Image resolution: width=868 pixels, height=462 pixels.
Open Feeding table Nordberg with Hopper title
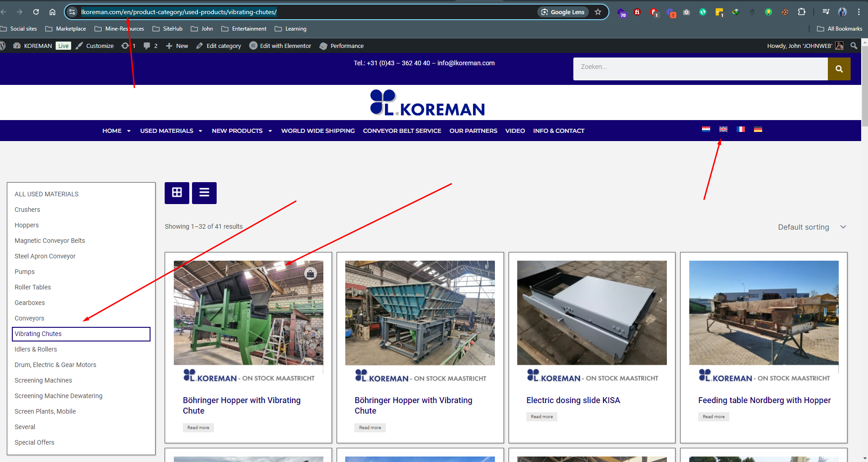[x=764, y=400]
